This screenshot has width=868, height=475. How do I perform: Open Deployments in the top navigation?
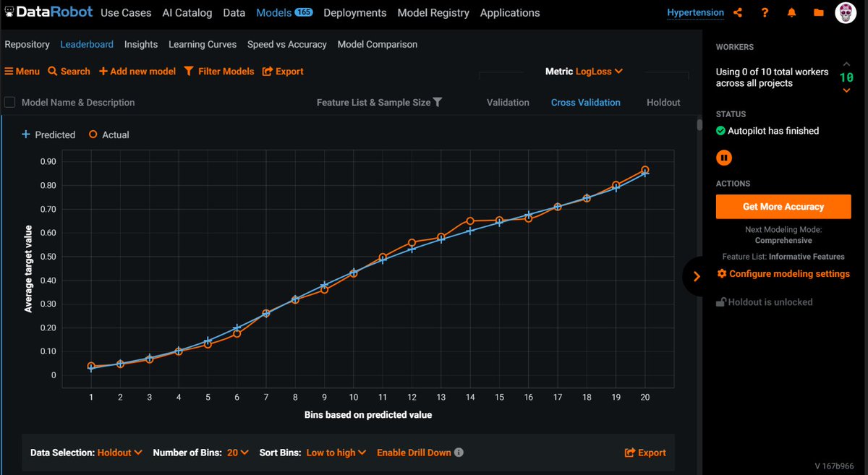pos(355,13)
